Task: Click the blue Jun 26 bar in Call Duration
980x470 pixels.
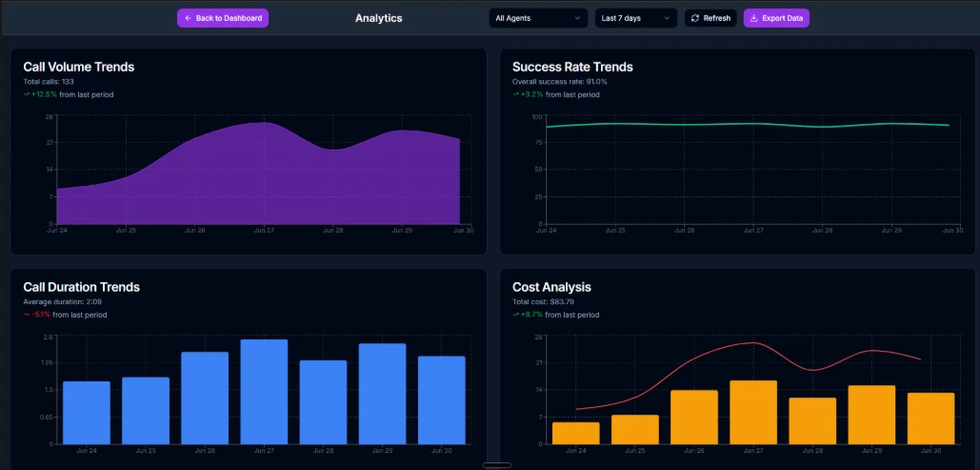Action: coord(205,398)
